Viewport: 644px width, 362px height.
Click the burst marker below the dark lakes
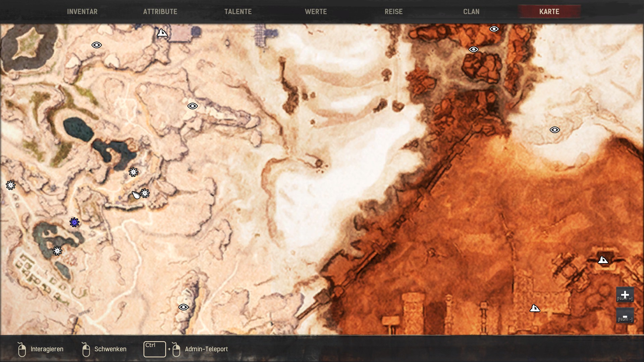[x=133, y=172]
